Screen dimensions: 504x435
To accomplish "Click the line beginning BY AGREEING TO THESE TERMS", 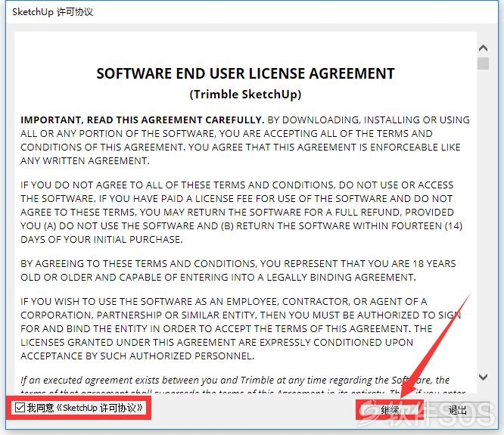I will click(x=238, y=264).
